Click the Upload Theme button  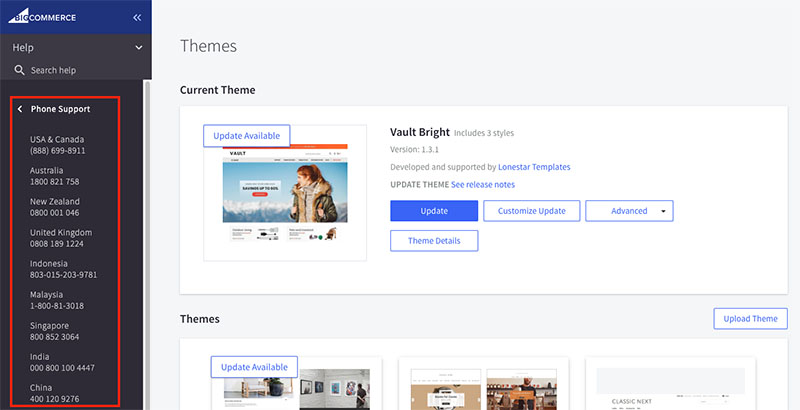(x=751, y=319)
